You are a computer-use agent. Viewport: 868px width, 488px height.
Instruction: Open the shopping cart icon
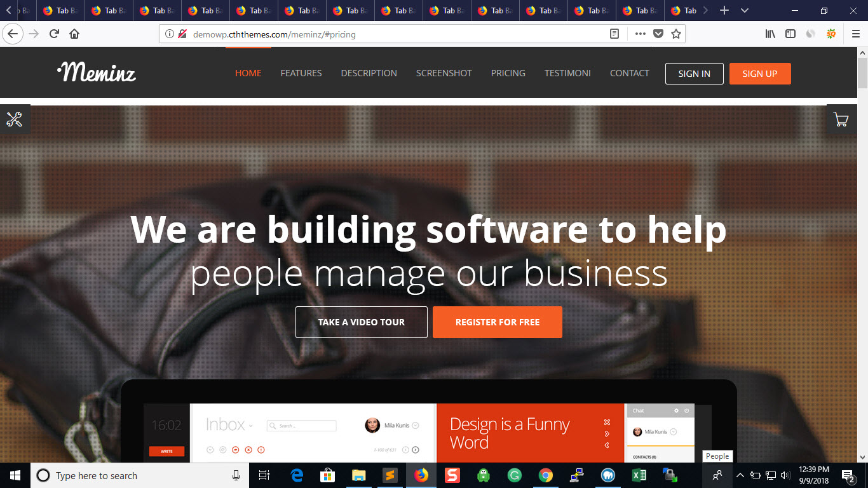(x=841, y=119)
